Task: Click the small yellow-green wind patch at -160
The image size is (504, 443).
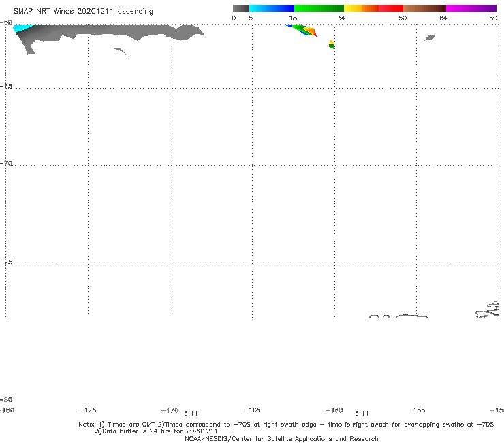Action: pyautogui.click(x=332, y=44)
